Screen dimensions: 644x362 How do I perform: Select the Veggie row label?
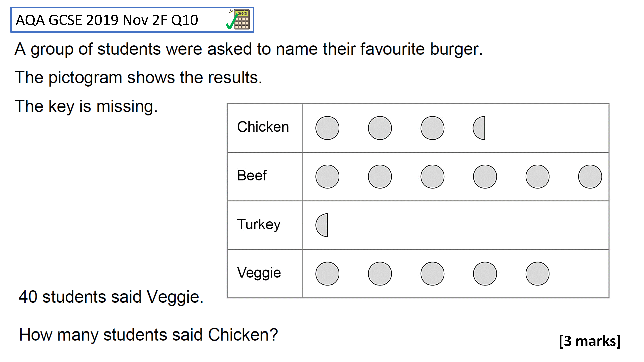coord(259,273)
